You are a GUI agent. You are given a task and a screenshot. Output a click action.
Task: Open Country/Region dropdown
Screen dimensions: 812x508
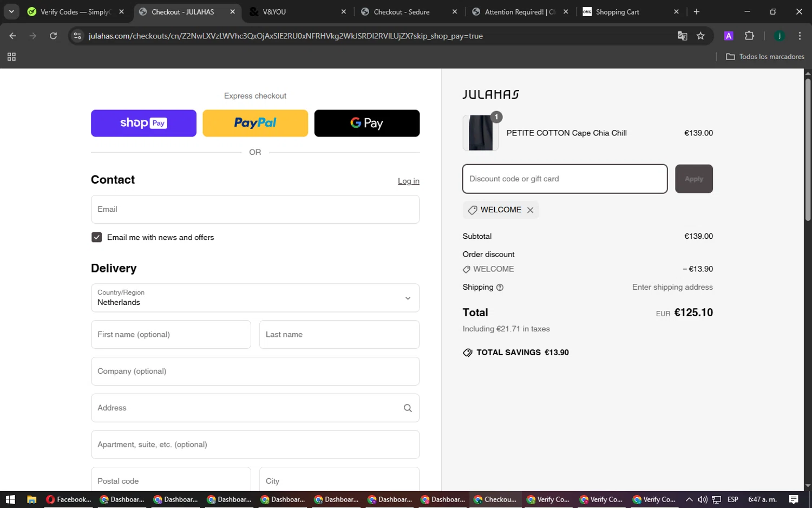[255, 298]
